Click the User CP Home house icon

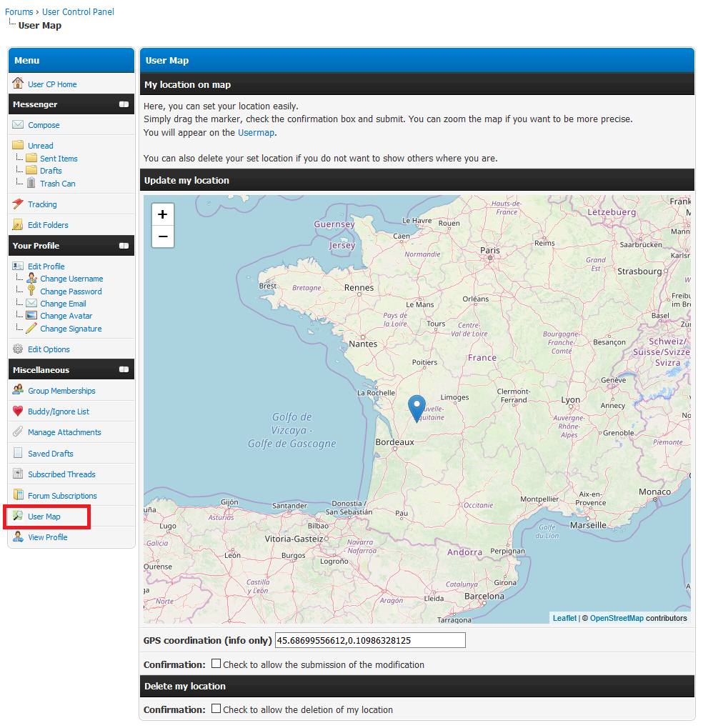(18, 84)
